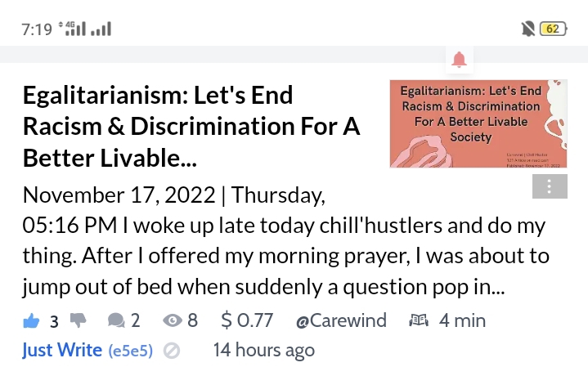588x376 pixels.
Task: Click the article excerpt preview text
Action: click(285, 240)
